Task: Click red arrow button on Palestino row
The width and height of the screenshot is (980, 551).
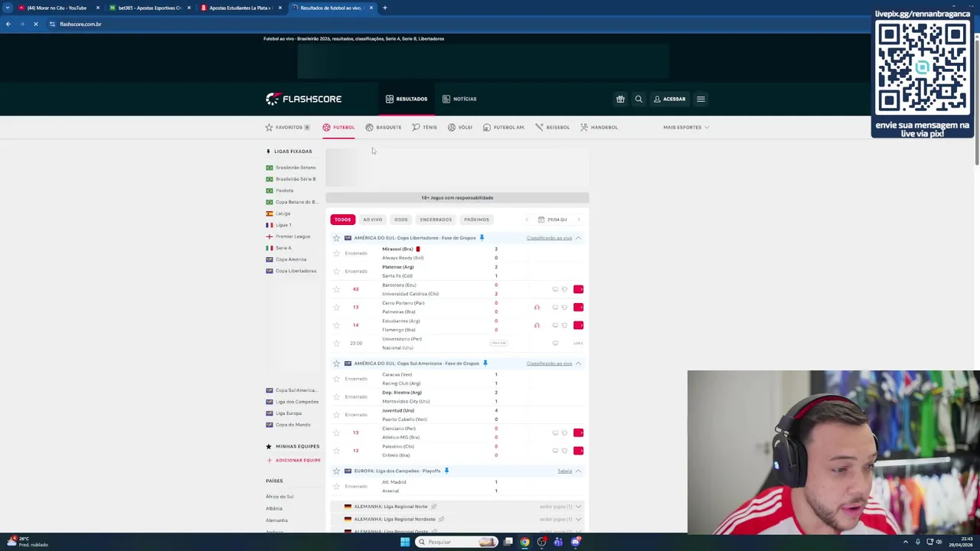Action: [578, 451]
